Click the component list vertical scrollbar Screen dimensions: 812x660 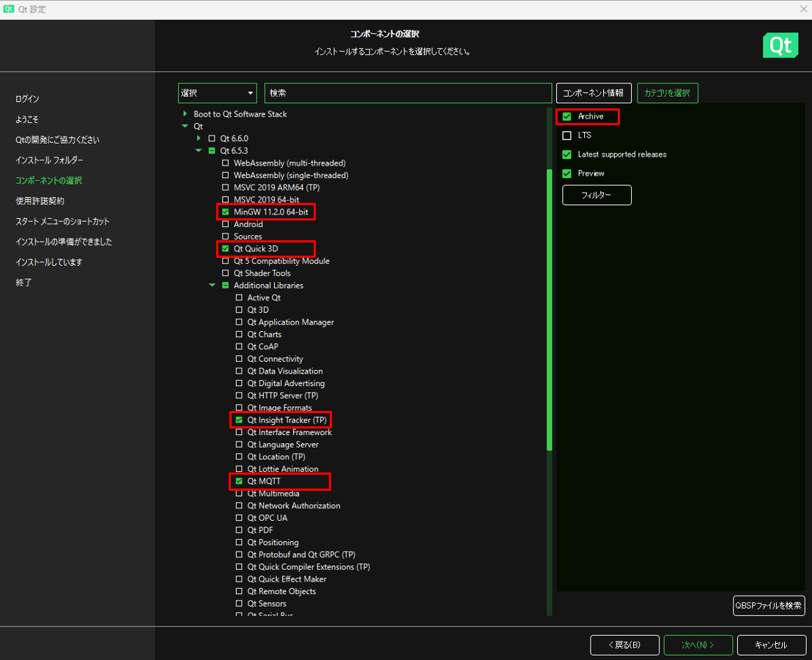(x=550, y=309)
